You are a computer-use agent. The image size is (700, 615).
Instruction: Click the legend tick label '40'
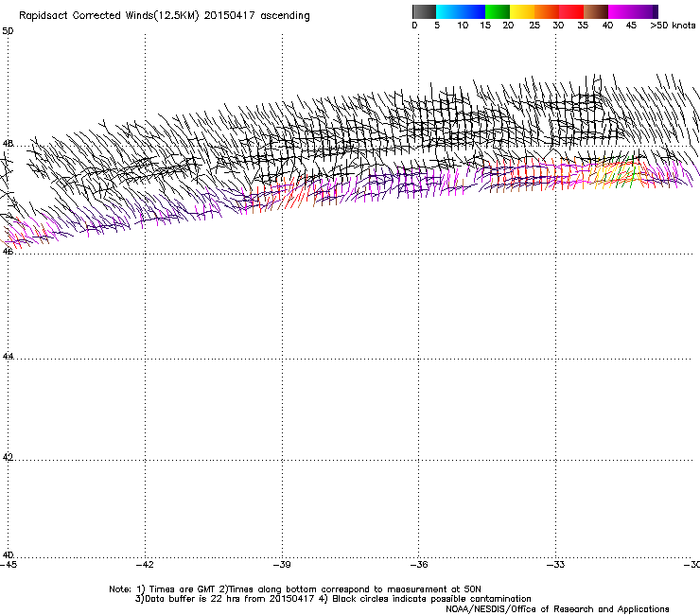(607, 26)
